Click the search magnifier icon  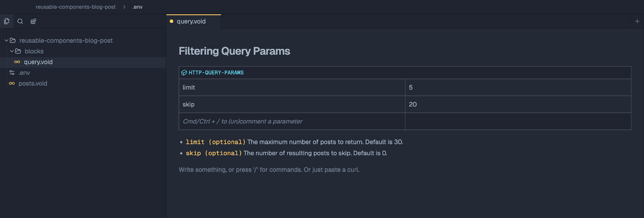(x=20, y=21)
